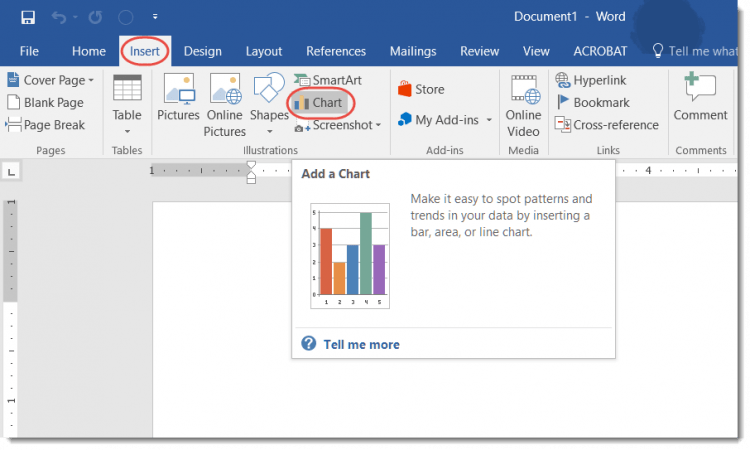This screenshot has height=450, width=750.
Task: Click the bar chart preview thumbnail
Action: 350,255
